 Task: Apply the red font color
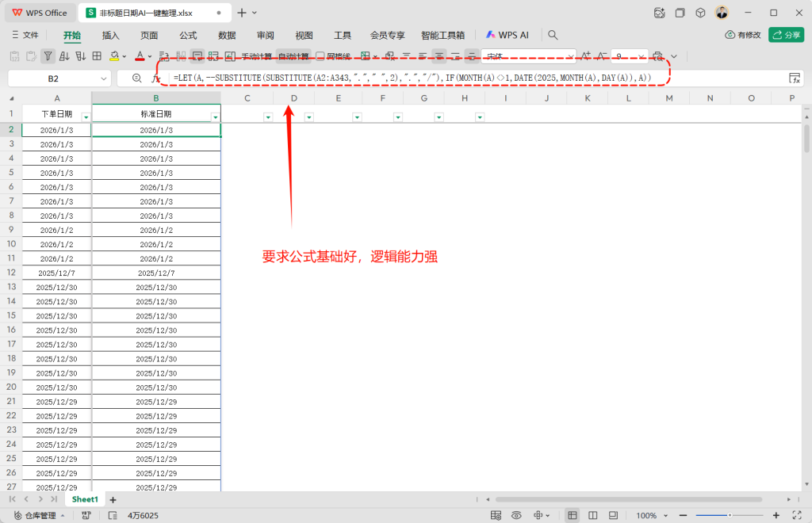(140, 56)
